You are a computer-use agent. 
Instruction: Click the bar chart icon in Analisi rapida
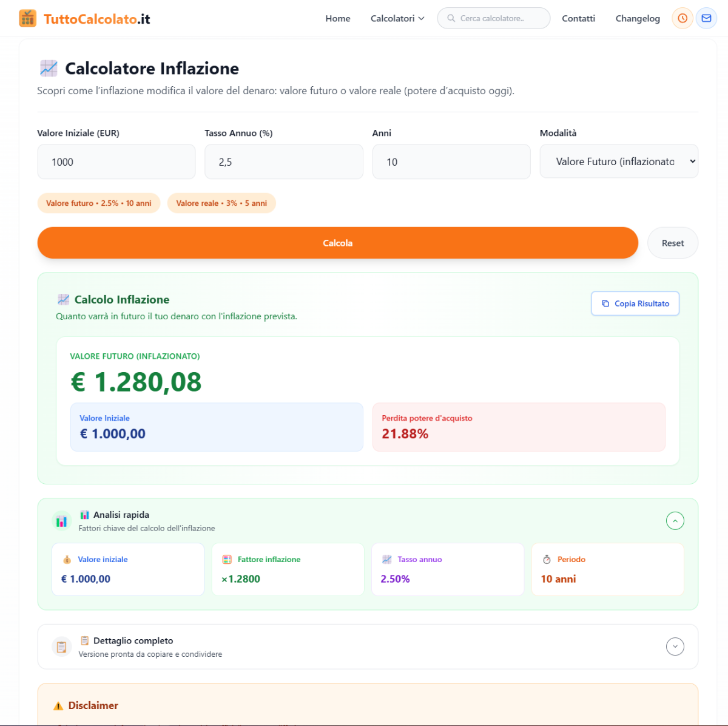[x=61, y=521]
